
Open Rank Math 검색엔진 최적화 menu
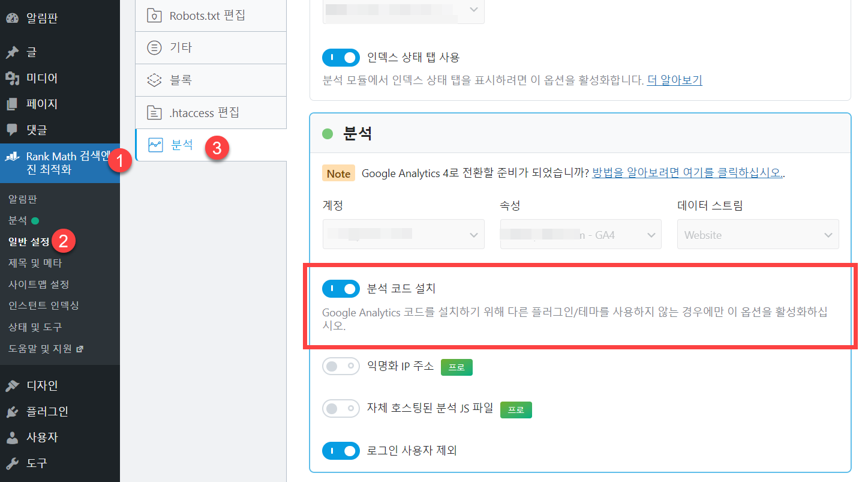click(x=60, y=163)
